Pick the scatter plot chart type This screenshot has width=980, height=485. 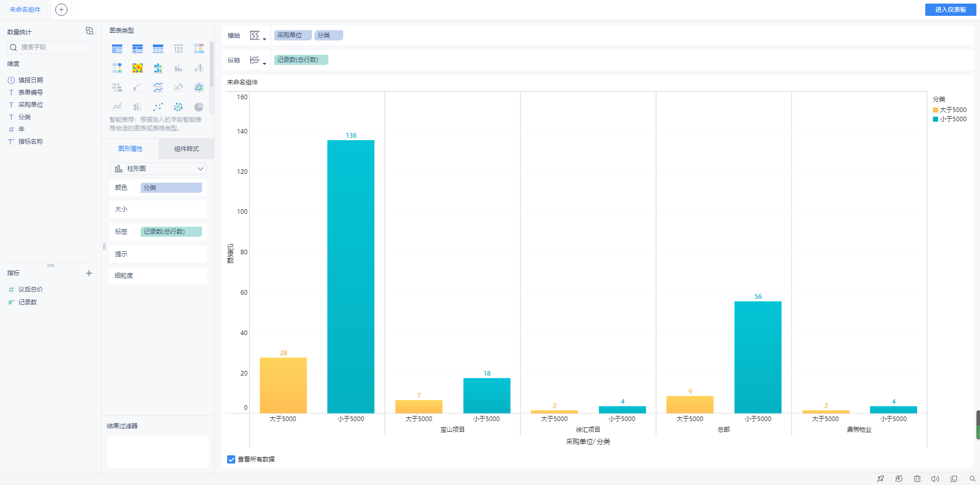[x=158, y=107]
